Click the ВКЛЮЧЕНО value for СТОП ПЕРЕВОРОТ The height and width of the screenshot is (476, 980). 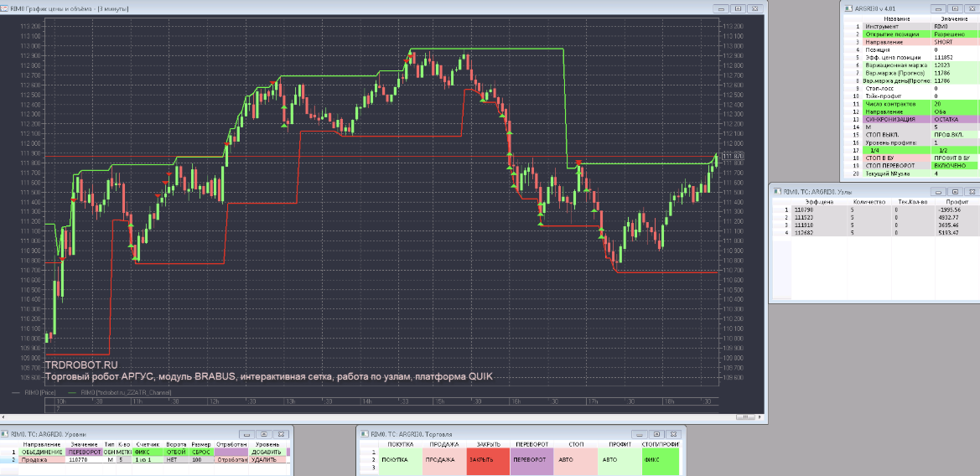point(954,166)
